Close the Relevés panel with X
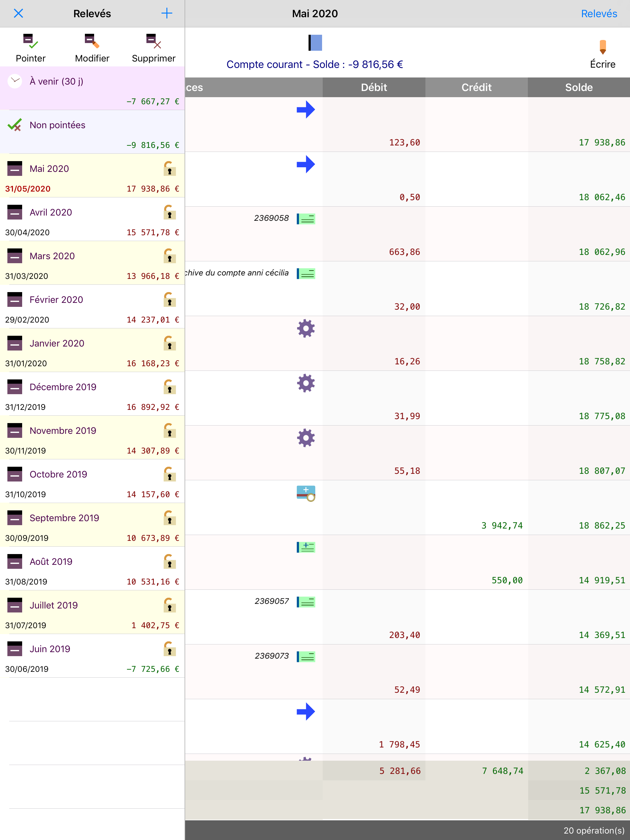This screenshot has height=840, width=630. pos(18,14)
